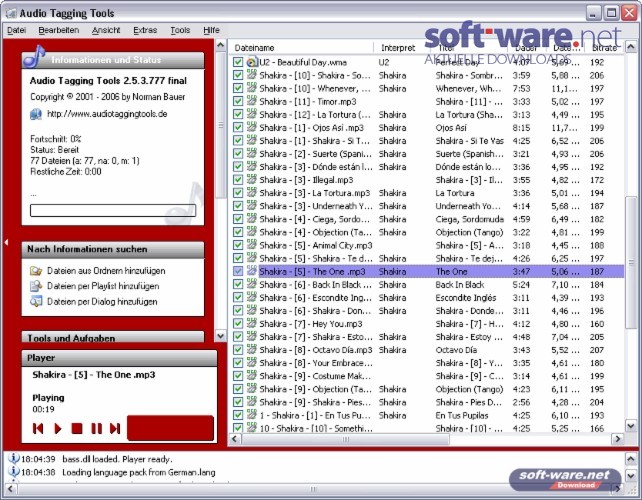Click the mp3 icon of Animal City.mp3
Viewport: 642px width, 500px height.
[252, 245]
